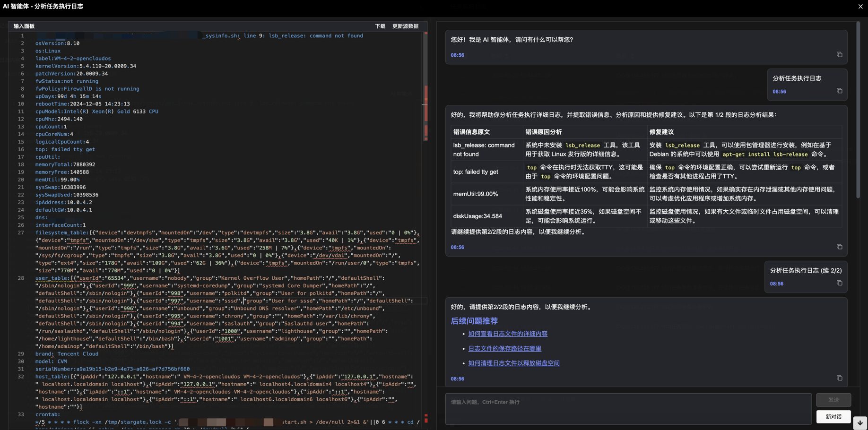Image resolution: width=868 pixels, height=430 pixels.
Task: Close the AI 智能体 dialog
Action: pos(860,6)
